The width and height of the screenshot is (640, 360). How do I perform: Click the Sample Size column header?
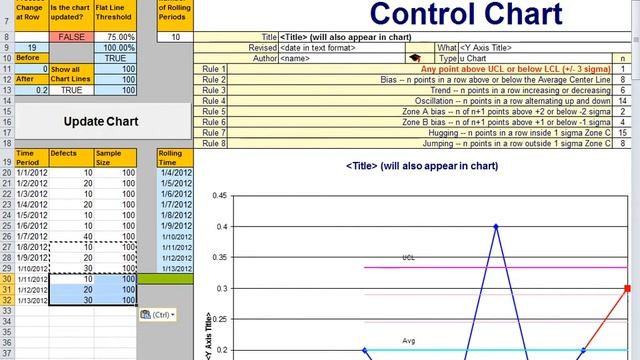(116, 158)
